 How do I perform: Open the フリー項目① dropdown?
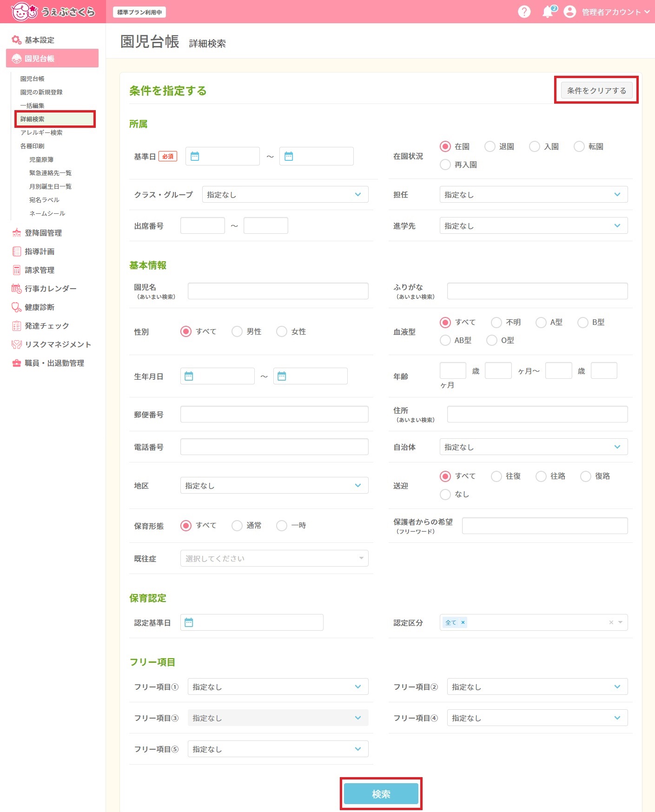[x=278, y=687]
